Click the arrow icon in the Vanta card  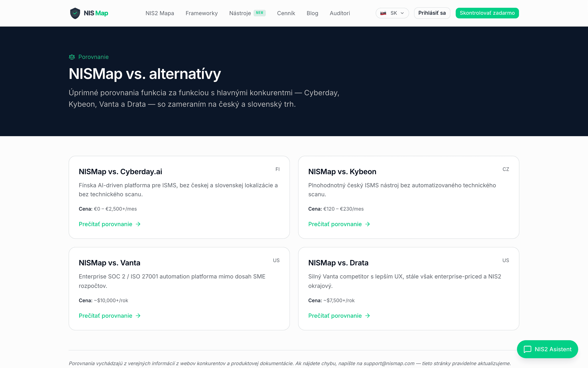click(x=138, y=316)
